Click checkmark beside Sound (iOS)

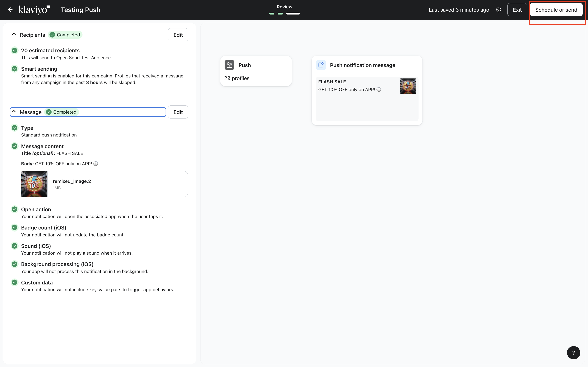[x=14, y=246]
